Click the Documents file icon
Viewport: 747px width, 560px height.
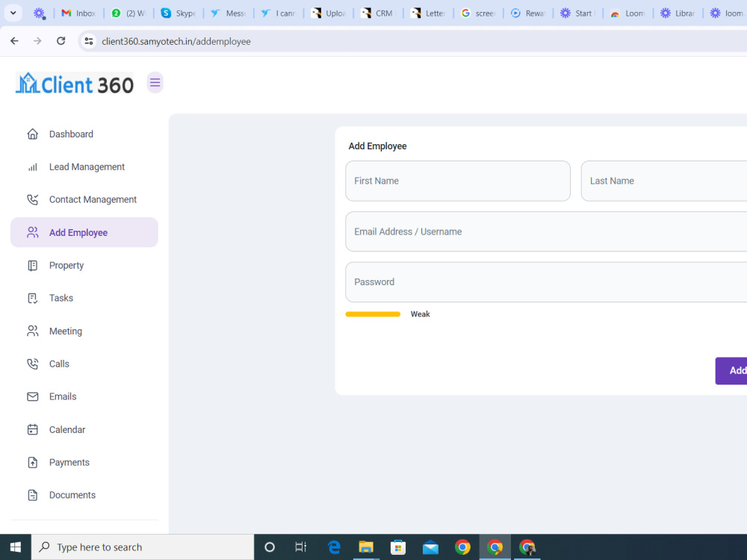click(x=32, y=495)
